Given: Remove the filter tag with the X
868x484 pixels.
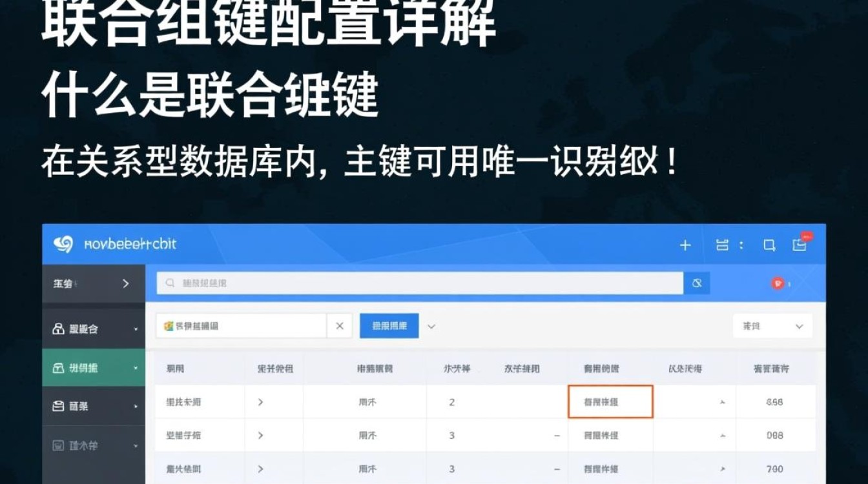Looking at the screenshot, I should click(340, 326).
